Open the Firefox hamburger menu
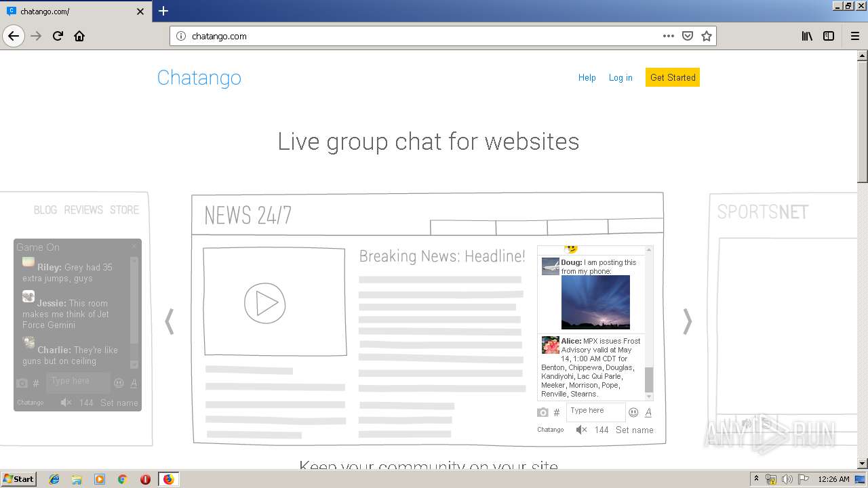This screenshot has height=488, width=868. 855,36
